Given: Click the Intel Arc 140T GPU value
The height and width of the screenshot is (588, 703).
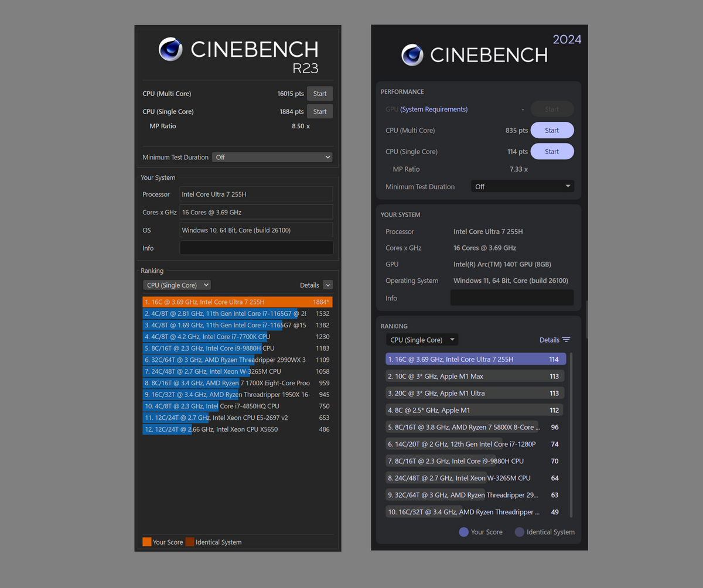Looking at the screenshot, I should (x=502, y=264).
